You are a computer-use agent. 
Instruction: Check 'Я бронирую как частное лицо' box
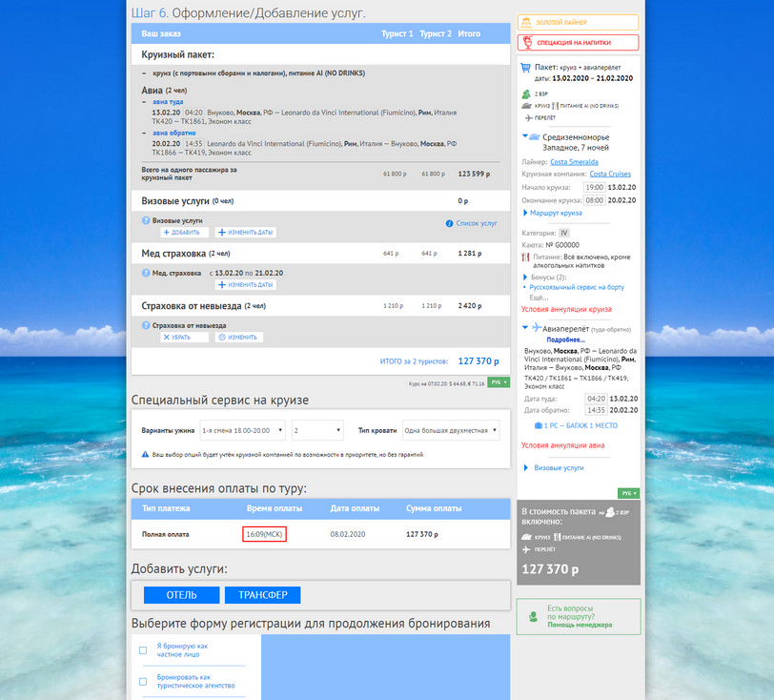[x=143, y=650]
